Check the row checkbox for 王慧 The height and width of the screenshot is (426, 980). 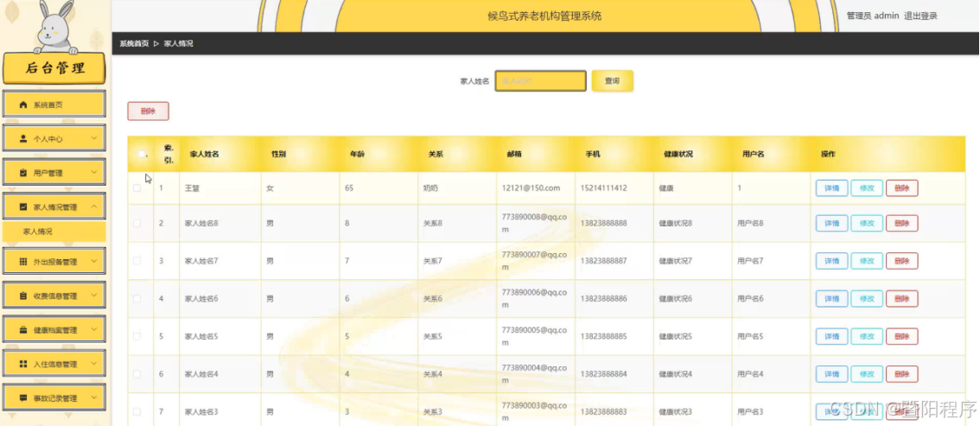137,188
